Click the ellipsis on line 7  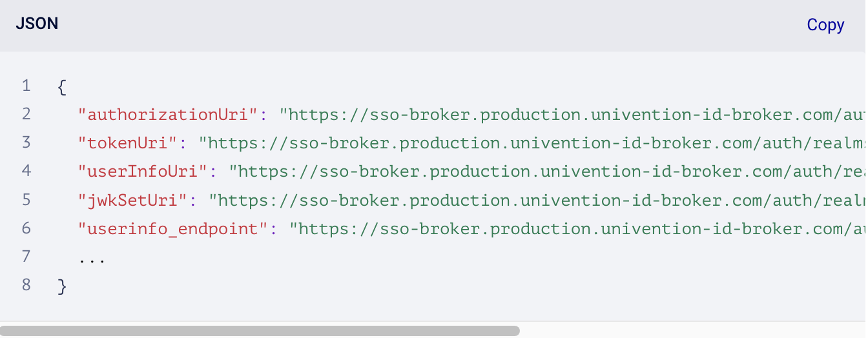92,257
